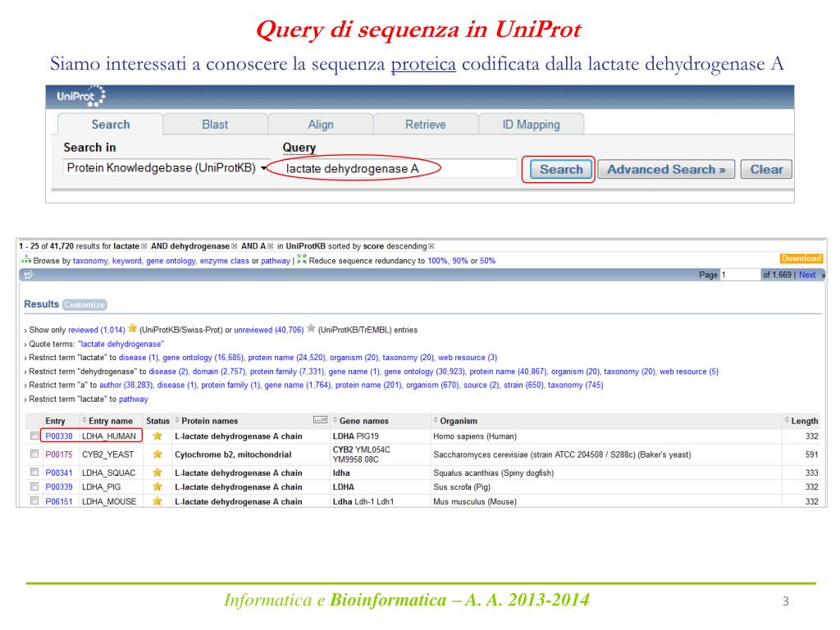840x630 pixels.
Task: Click the reduce redundancy icon
Action: coord(302,260)
